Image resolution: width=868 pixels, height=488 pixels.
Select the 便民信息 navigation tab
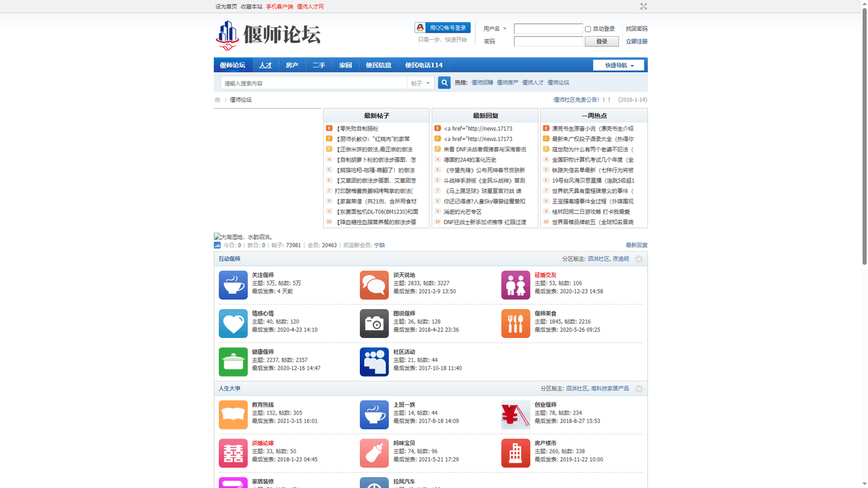pos(379,65)
